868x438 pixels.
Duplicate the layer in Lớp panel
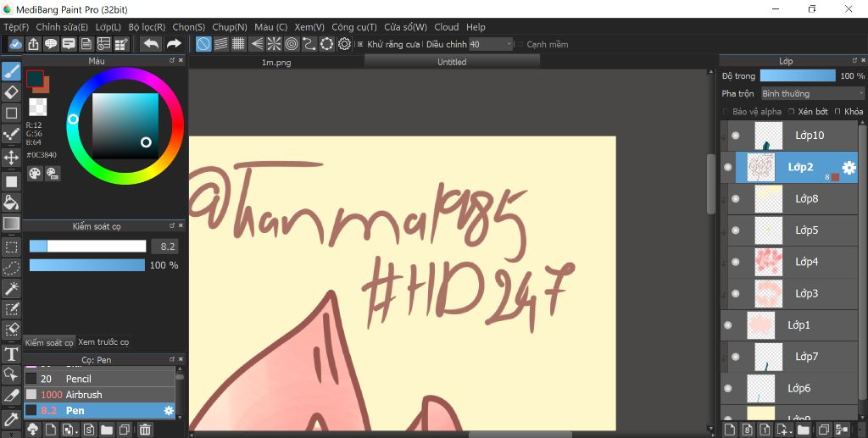[824, 430]
